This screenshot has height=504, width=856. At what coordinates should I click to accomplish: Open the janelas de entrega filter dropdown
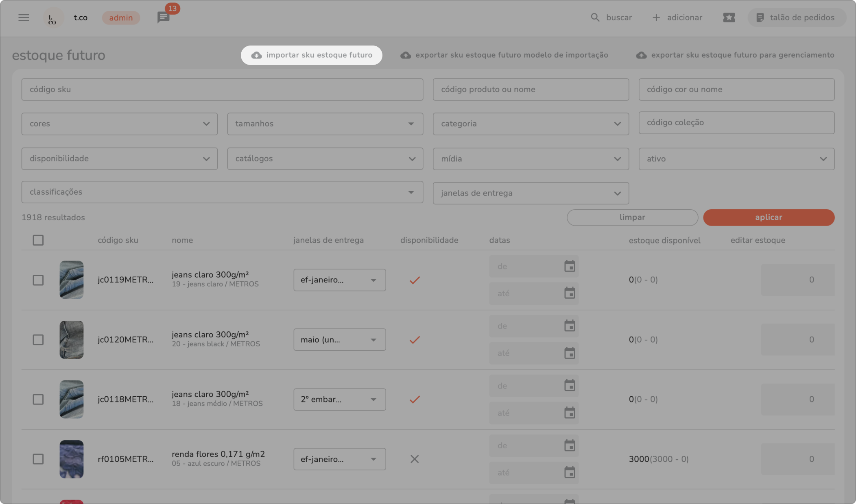point(531,193)
